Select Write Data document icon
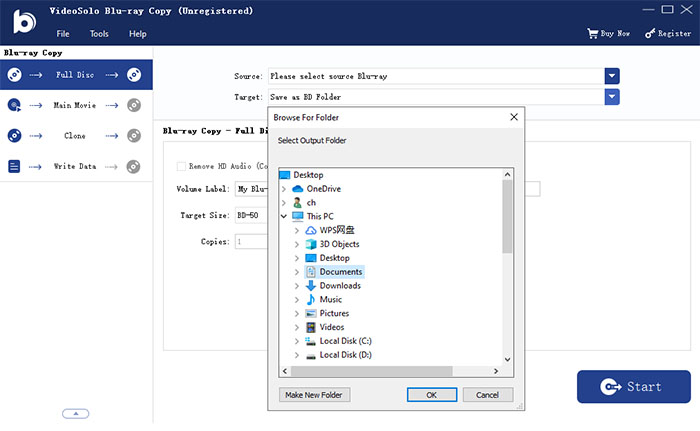This screenshot has height=431, width=700. tap(14, 167)
